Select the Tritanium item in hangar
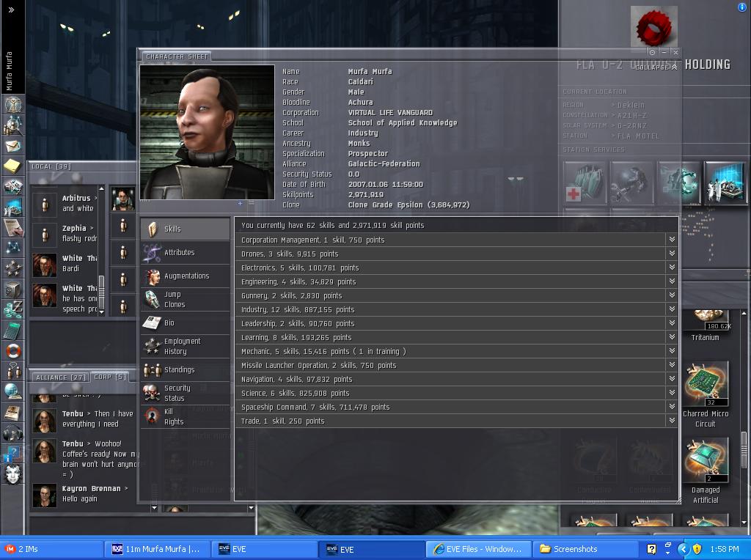This screenshot has height=560, width=751. 705,326
